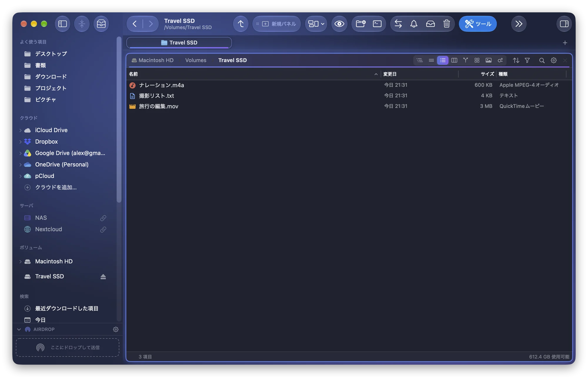Screen dimensions: 588x377
Task: Open the terminal icon in the toolbar
Action: 377,24
